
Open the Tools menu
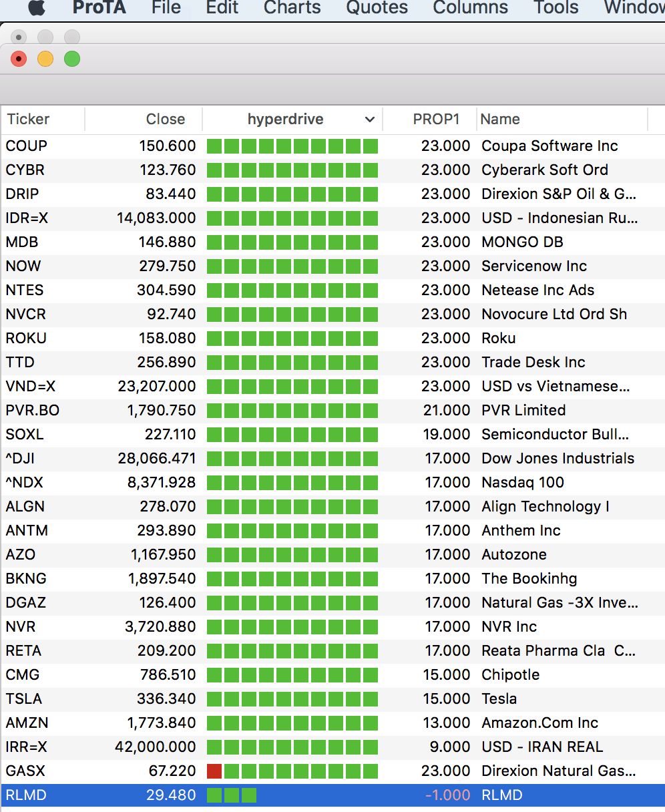point(556,7)
